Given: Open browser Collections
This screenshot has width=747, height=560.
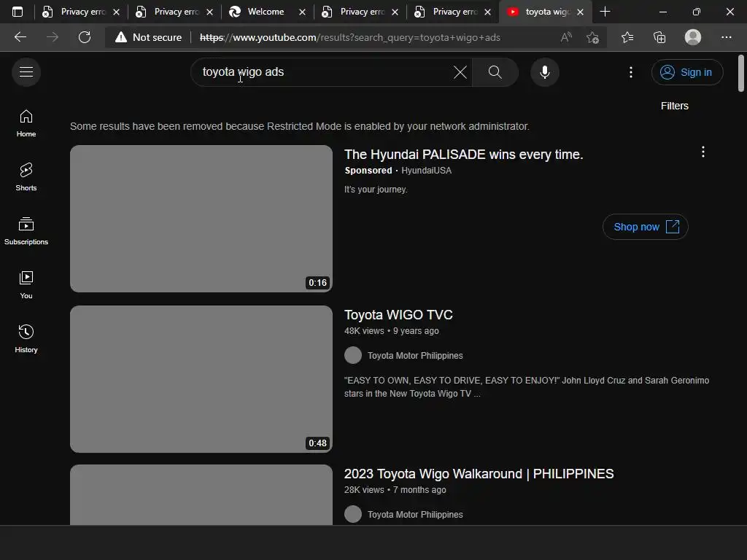Looking at the screenshot, I should click(659, 37).
